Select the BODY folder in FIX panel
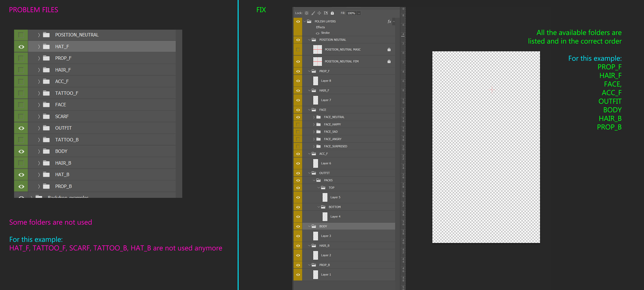Screen dimensions: 644x290 coord(323,226)
